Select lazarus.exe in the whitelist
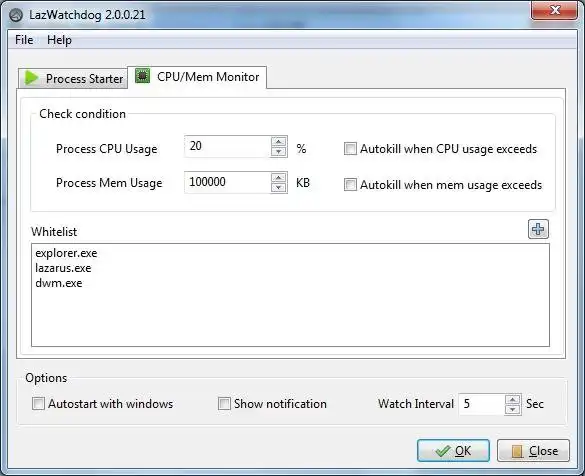The height and width of the screenshot is (476, 585). pos(63,268)
